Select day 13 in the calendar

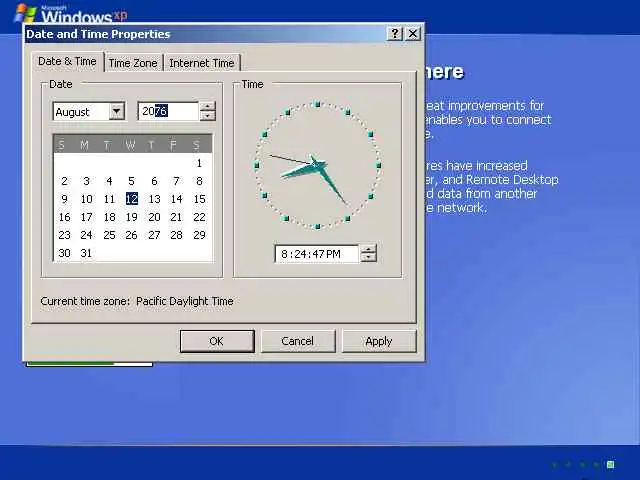[x=154, y=199]
